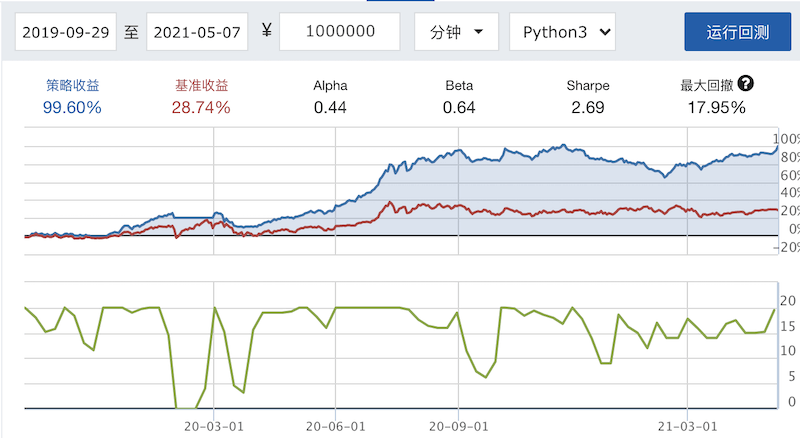The height and width of the screenshot is (438, 800).
Task: Click the end date field 2021-05-07
Action: click(x=199, y=32)
